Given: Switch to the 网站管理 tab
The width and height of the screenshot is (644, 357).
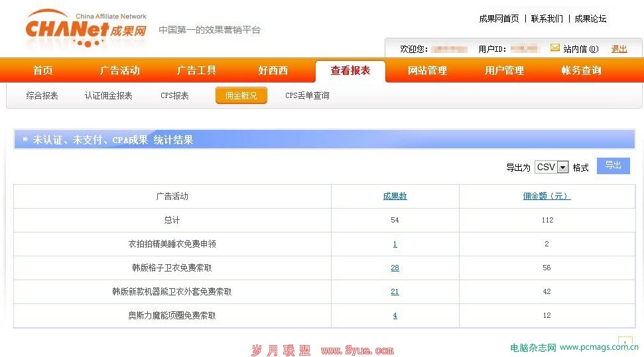Looking at the screenshot, I should (427, 71).
